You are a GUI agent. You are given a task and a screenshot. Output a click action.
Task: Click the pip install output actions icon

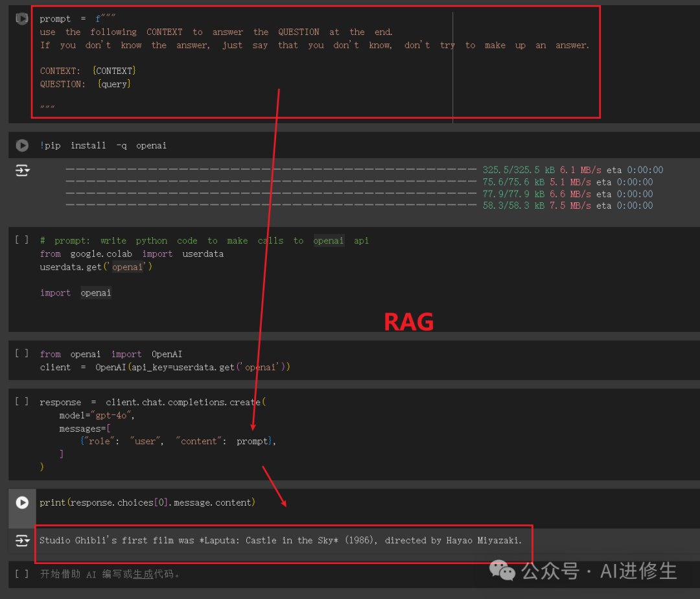click(x=22, y=170)
